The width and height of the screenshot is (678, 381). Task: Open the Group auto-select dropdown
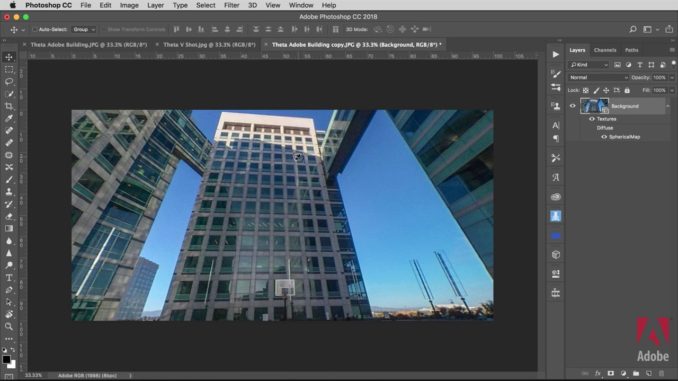pyautogui.click(x=83, y=29)
